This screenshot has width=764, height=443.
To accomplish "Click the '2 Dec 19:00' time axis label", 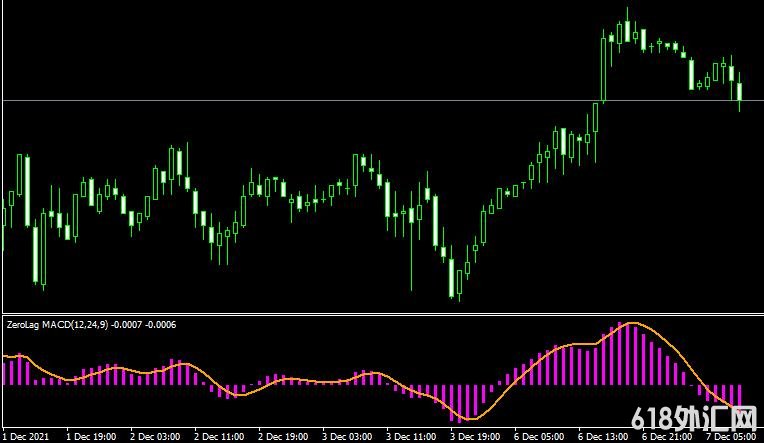I will [x=283, y=437].
